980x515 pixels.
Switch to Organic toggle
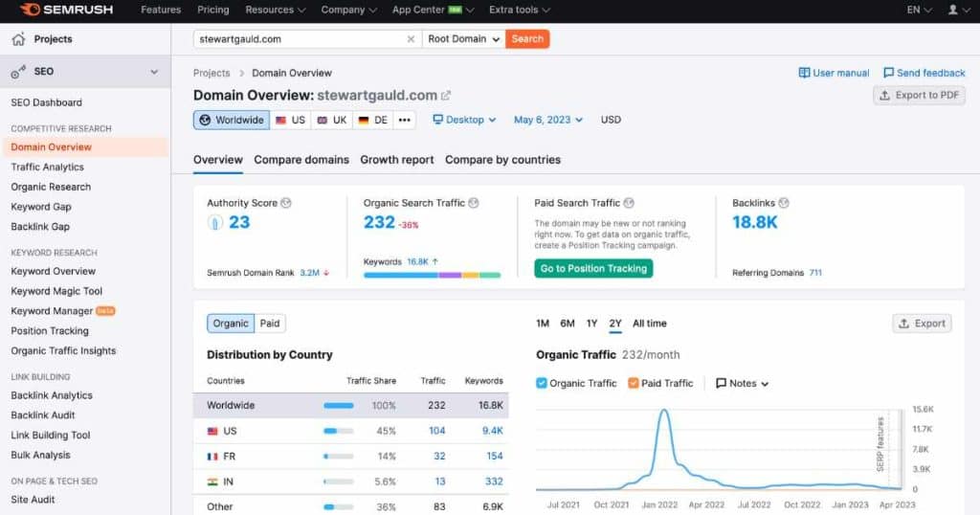tap(231, 324)
